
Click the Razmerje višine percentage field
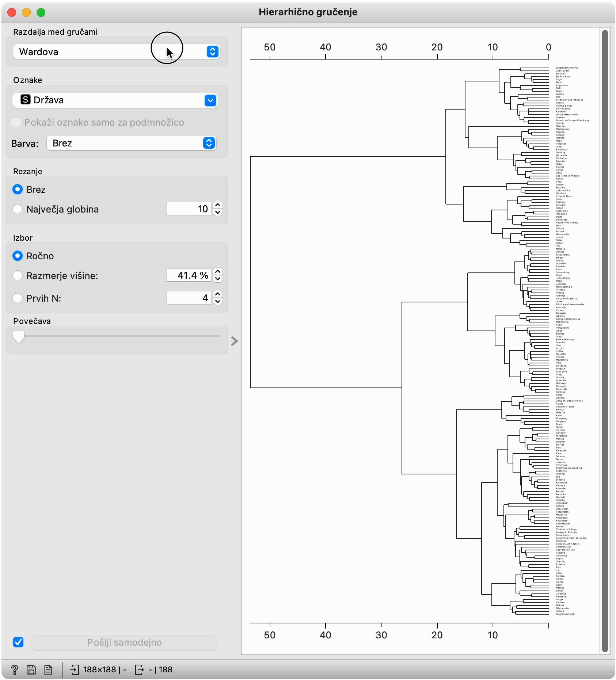pos(189,275)
